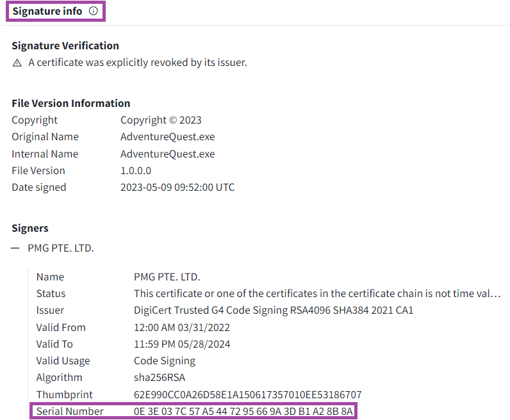Click the Valid To field label
The height and width of the screenshot is (420, 510).
[54, 344]
